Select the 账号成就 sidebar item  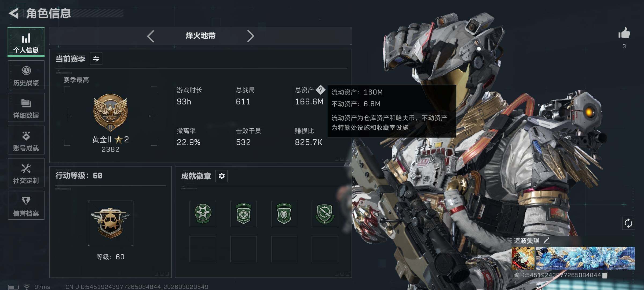[26, 140]
